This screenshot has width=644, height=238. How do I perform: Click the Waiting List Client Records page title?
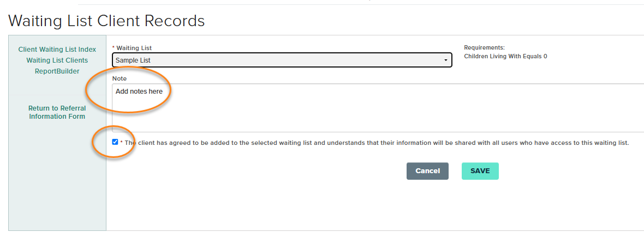pos(106,21)
